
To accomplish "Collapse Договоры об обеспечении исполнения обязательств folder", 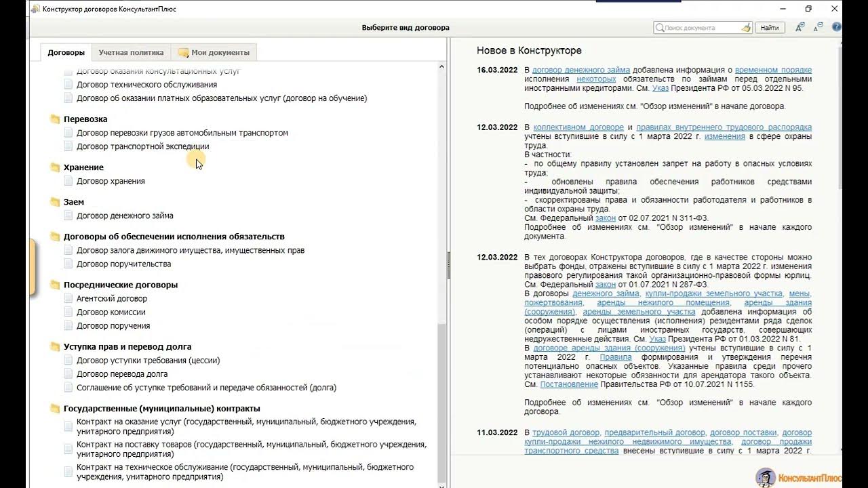I will coord(55,237).
